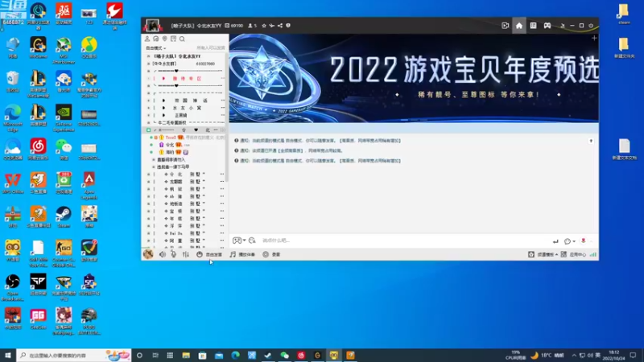The width and height of the screenshot is (644, 362).
Task: Open WeChat desktop shortcut
Action: click(x=64, y=149)
